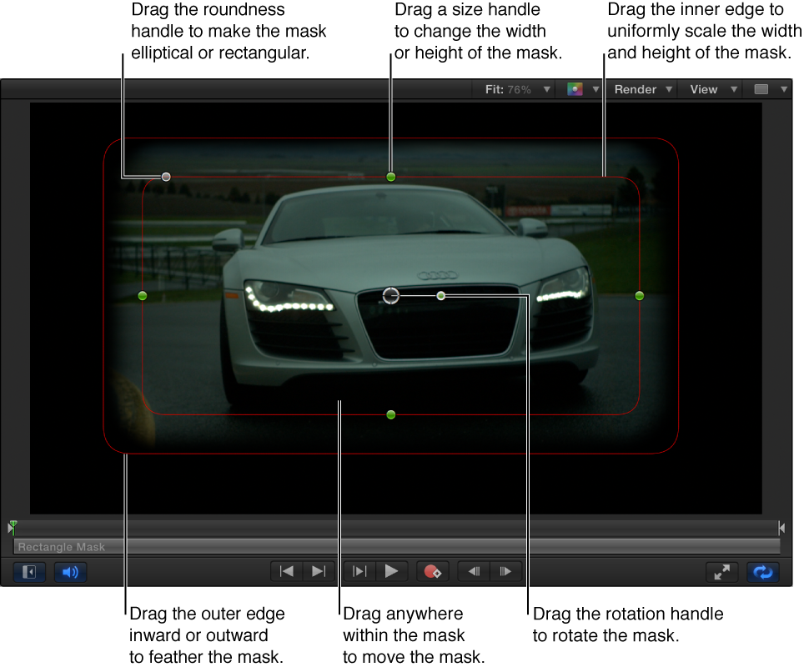Click the Go to start of project icon
The height and width of the screenshot is (672, 809).
click(286, 571)
